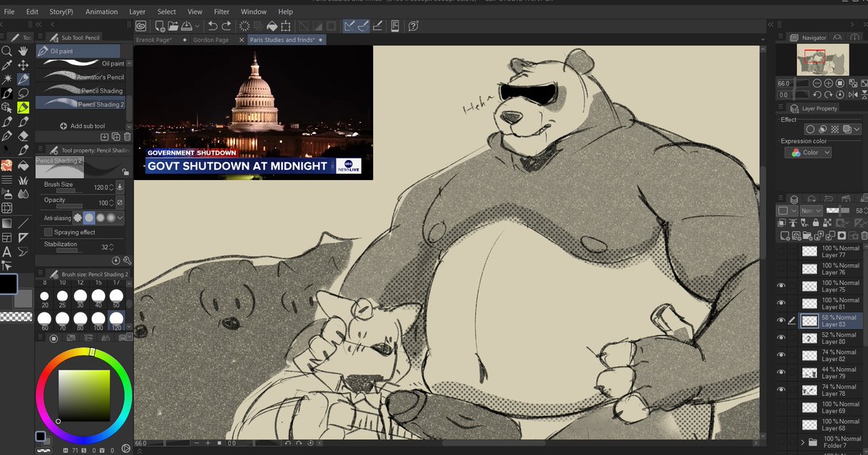This screenshot has width=868, height=455.
Task: Select the Text tool
Action: pos(7,252)
